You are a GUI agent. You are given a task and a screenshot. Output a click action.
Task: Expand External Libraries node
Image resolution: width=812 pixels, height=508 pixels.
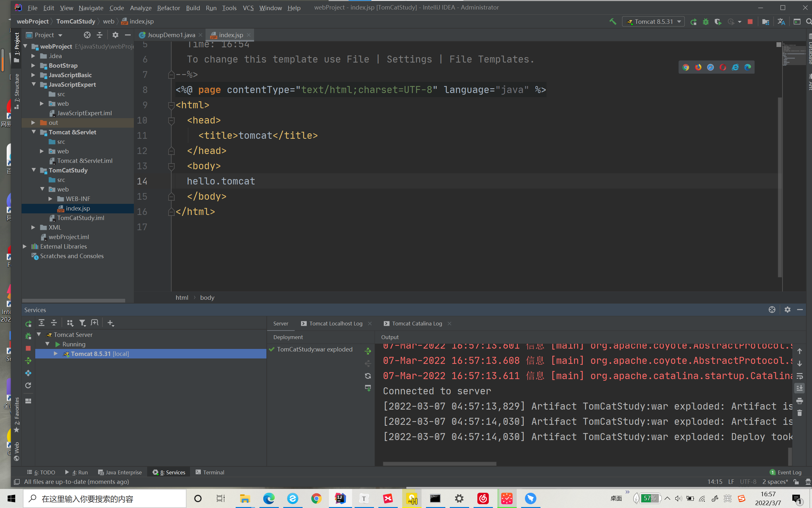25,247
